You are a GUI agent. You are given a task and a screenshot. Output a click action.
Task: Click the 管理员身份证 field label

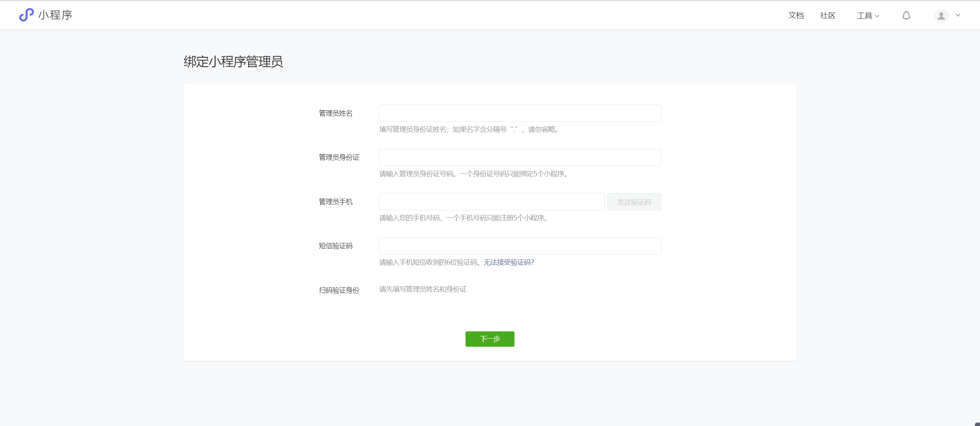tap(339, 157)
